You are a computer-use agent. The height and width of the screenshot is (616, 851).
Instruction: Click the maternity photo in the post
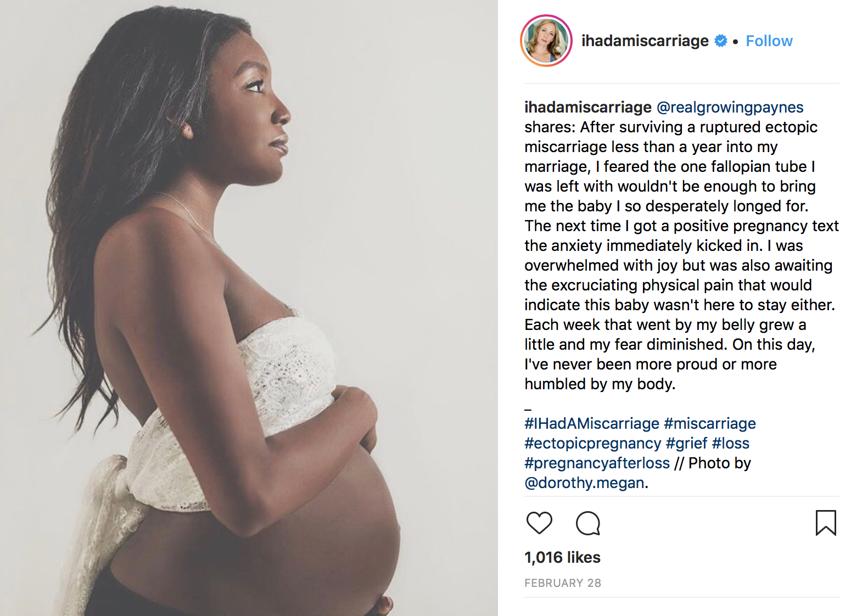tap(249, 308)
